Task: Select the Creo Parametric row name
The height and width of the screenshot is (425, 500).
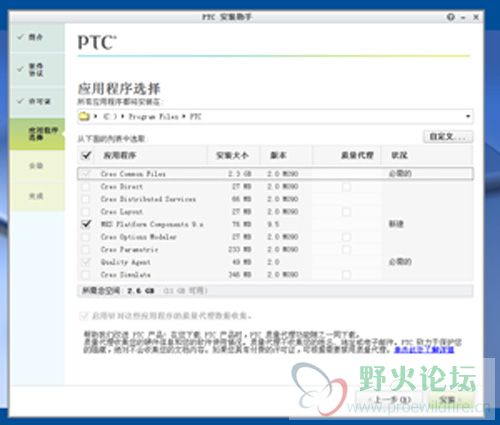Action: click(129, 249)
